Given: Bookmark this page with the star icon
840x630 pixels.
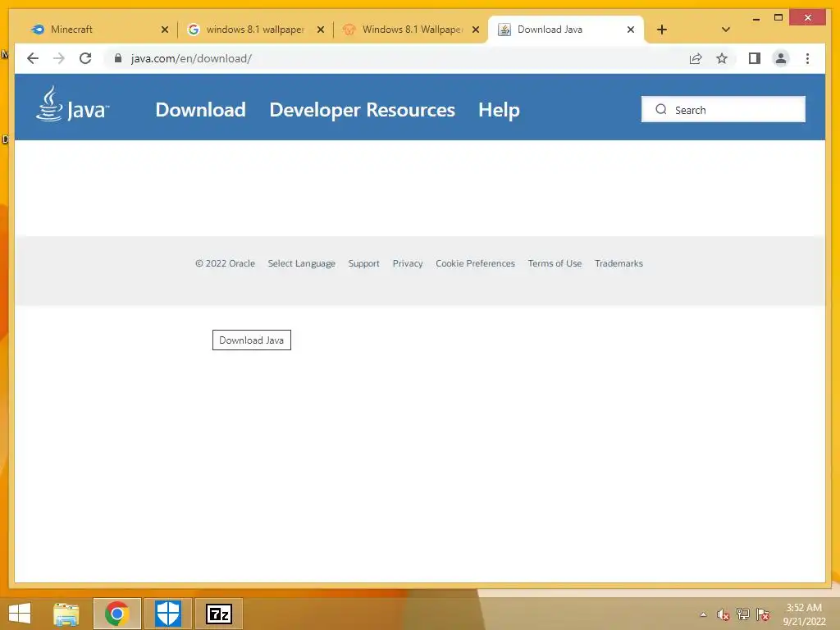Looking at the screenshot, I should tap(722, 58).
